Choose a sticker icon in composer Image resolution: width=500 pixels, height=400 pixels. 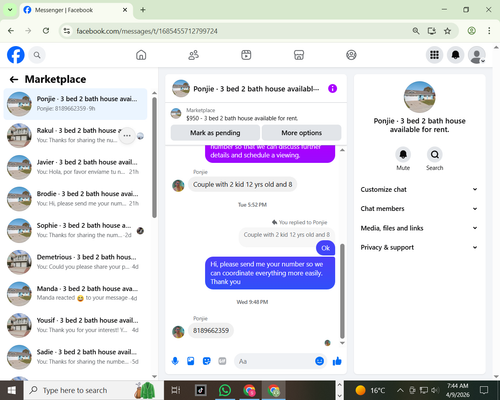pyautogui.click(x=207, y=361)
